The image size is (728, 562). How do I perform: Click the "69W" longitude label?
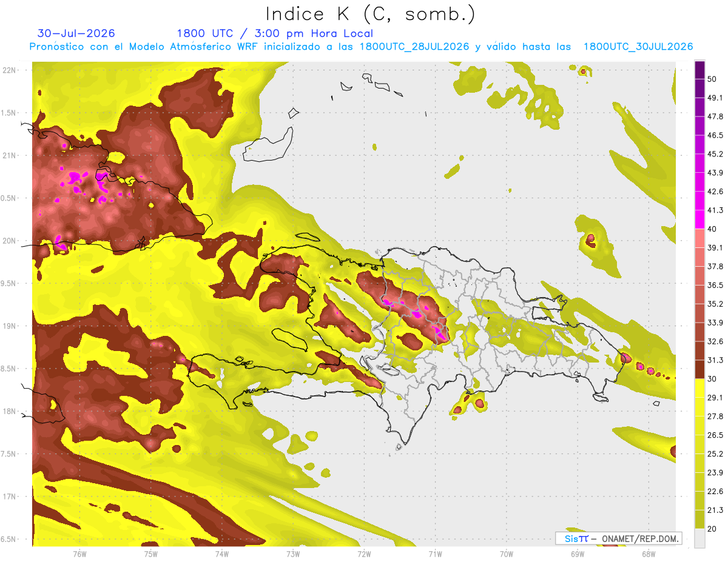tap(578, 554)
